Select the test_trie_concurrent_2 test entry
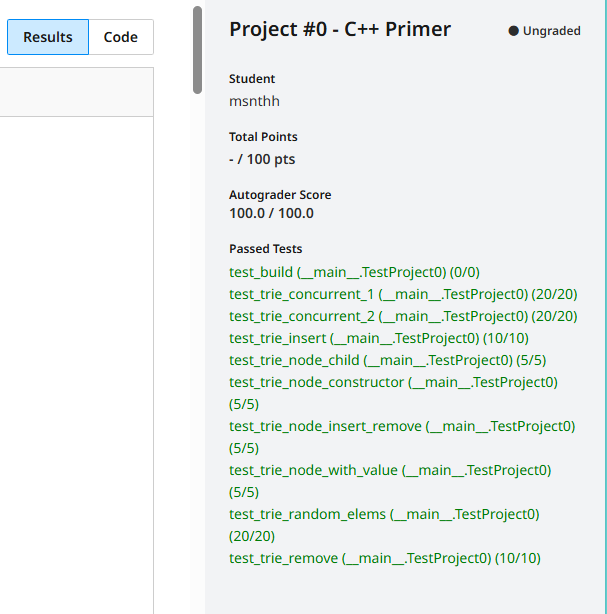607x614 pixels. point(402,316)
